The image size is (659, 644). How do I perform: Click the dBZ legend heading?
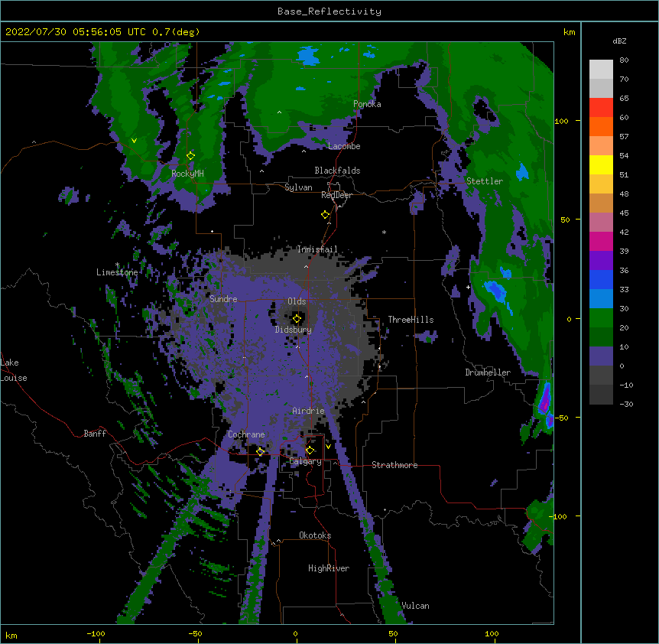click(619, 41)
